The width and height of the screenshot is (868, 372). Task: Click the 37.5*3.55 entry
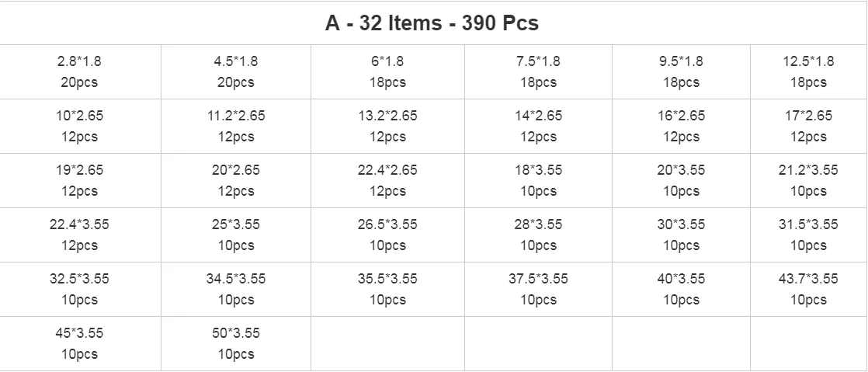click(538, 289)
